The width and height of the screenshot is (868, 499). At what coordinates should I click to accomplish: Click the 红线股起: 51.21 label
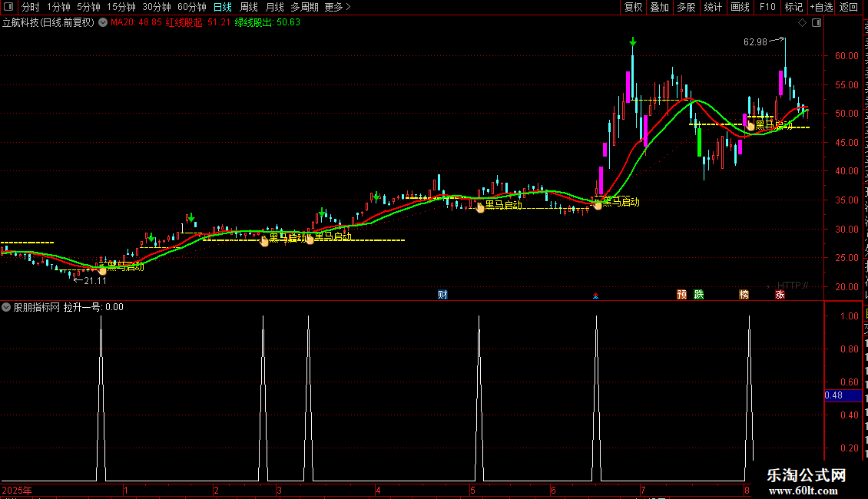coord(197,23)
